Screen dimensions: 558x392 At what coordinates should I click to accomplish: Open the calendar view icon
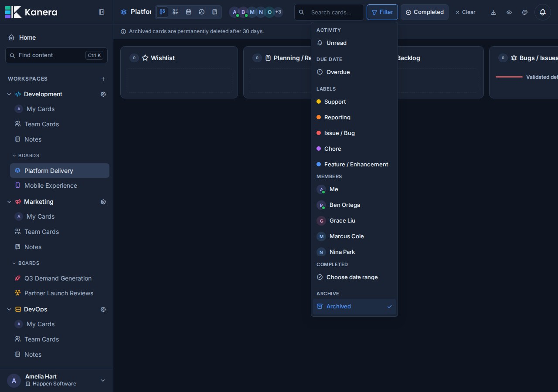pos(188,12)
